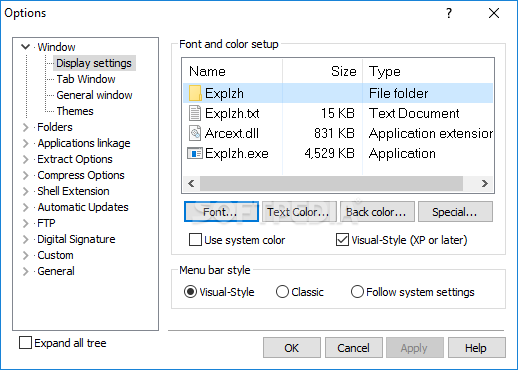This screenshot has height=370, width=518.
Task: Expand the Automatic Updates node
Action: pos(26,207)
